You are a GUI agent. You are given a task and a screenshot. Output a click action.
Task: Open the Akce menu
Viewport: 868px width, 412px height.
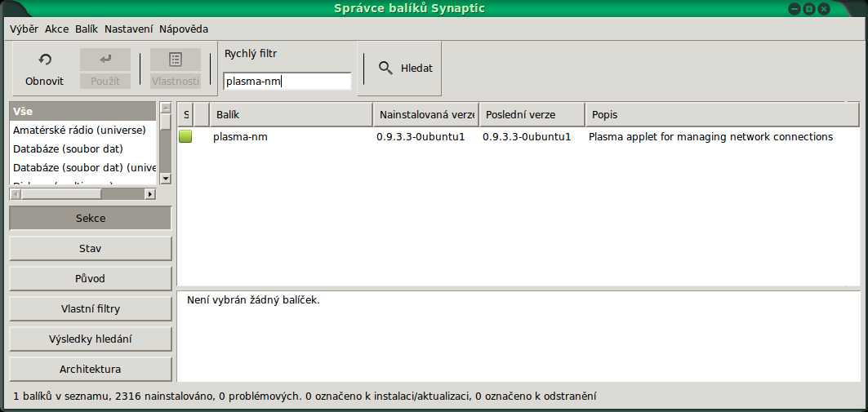tap(56, 29)
